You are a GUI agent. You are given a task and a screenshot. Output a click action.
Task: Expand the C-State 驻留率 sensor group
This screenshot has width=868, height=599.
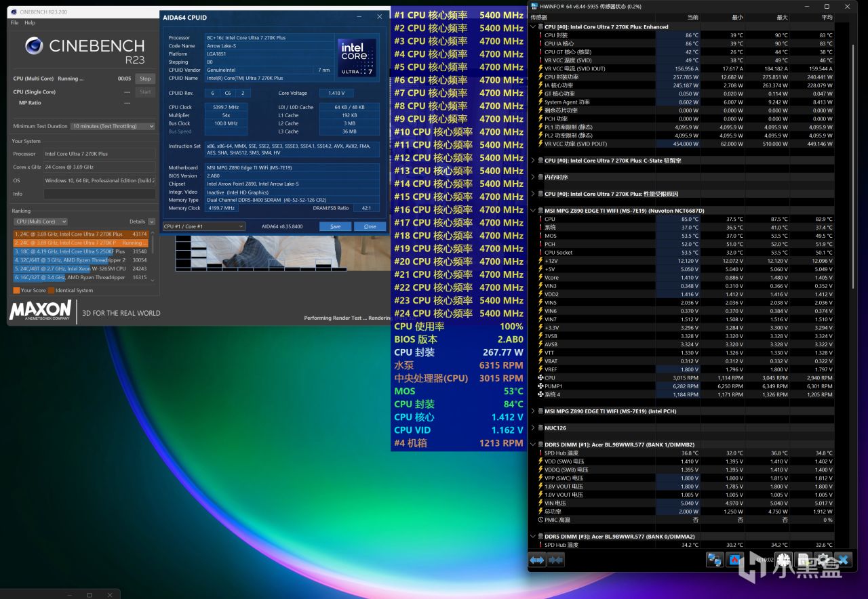pos(532,161)
